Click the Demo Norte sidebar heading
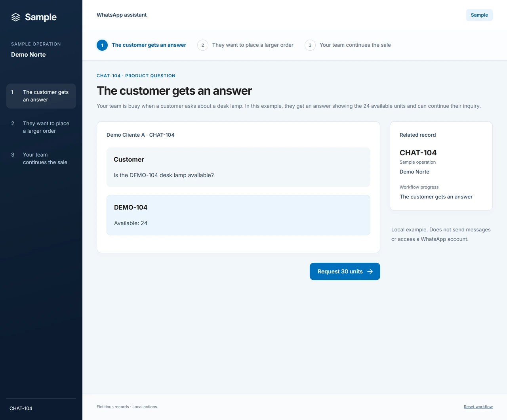507x420 pixels. tap(29, 55)
